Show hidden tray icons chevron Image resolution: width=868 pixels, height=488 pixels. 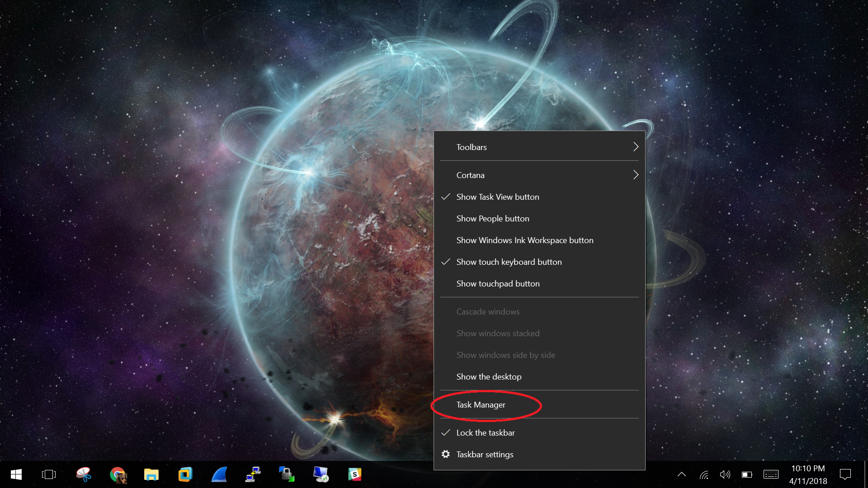point(682,474)
